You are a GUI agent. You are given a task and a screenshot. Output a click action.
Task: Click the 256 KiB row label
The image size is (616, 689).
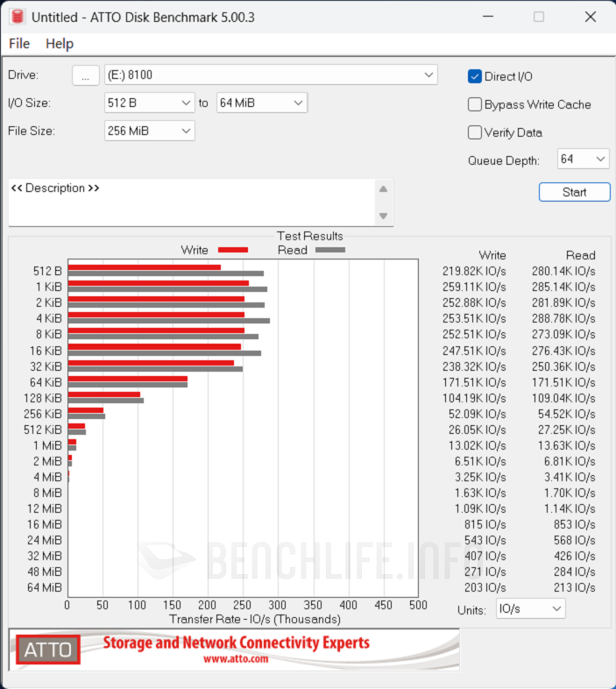(43, 414)
